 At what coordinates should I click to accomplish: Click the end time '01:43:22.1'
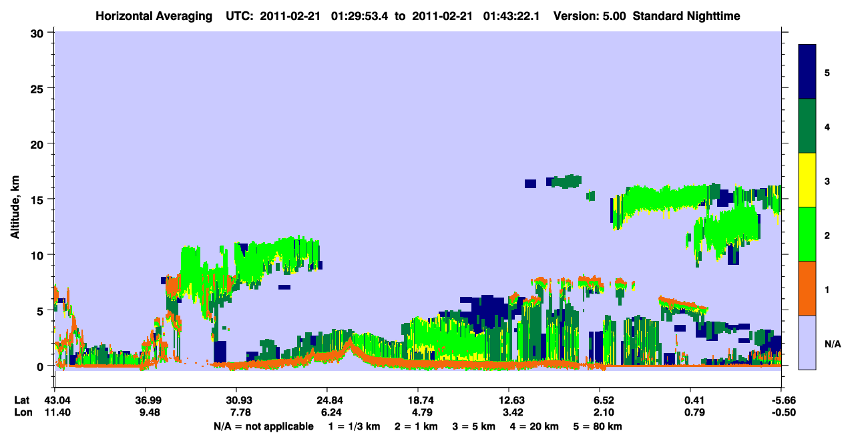(x=511, y=15)
